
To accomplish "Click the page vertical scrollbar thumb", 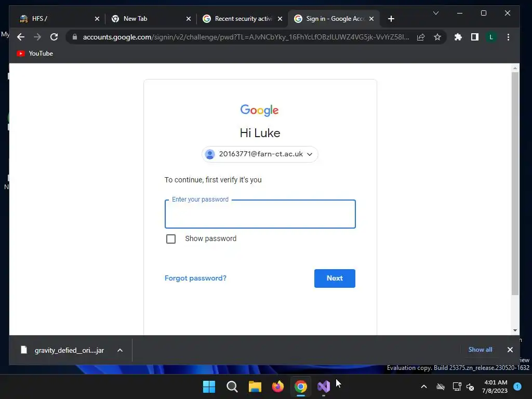I will 515,183.
